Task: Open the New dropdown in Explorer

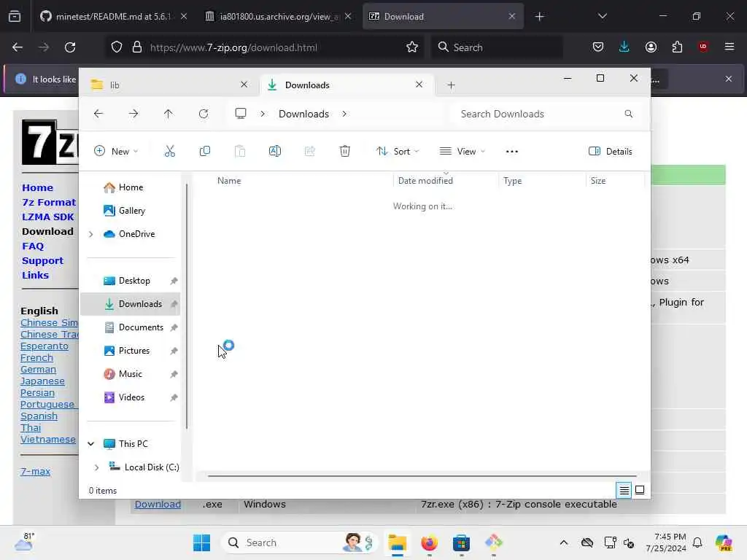Action: [x=116, y=152]
